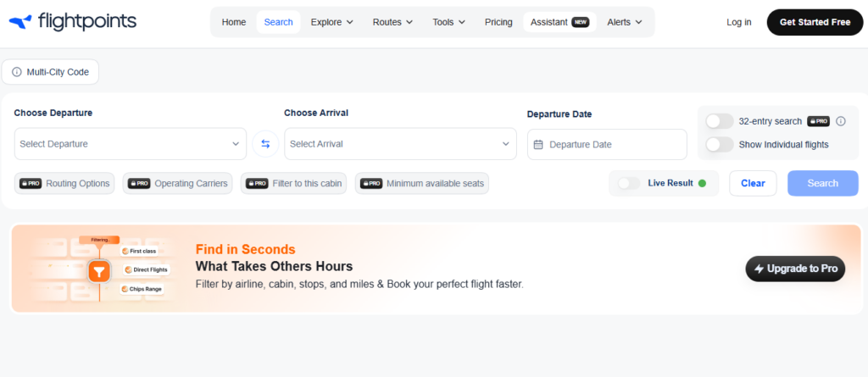The image size is (868, 377).
Task: Click PRO lock badge on Routing Options
Action: (31, 183)
